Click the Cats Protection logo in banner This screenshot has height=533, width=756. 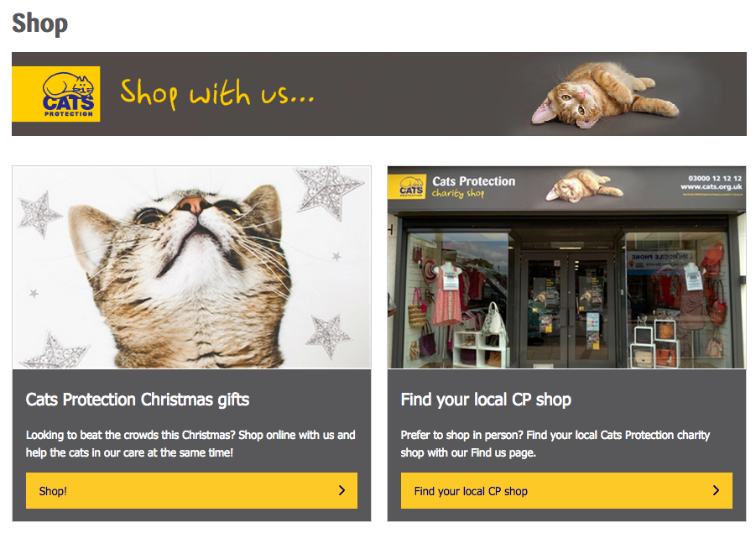coord(56,94)
